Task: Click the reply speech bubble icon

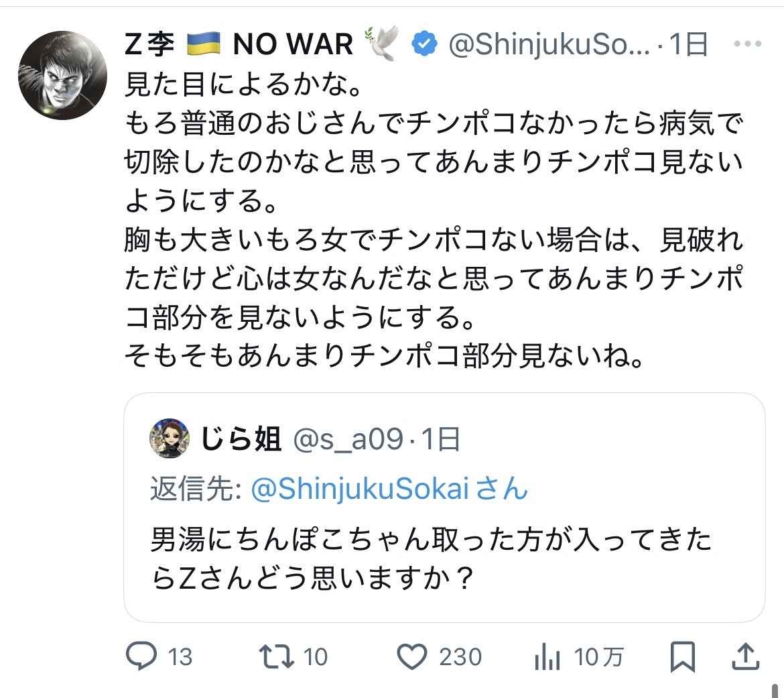Action: click(141, 656)
